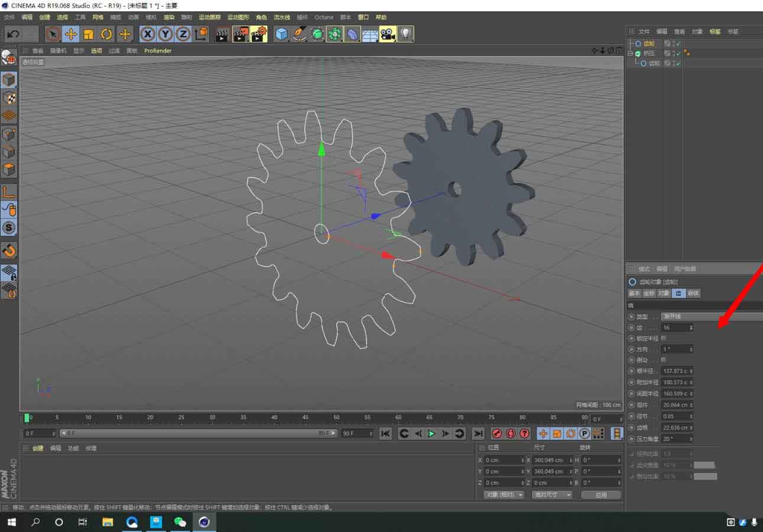Image resolution: width=763 pixels, height=532 pixels.
Task: Click the camera icon in the top toolbar
Action: point(388,34)
